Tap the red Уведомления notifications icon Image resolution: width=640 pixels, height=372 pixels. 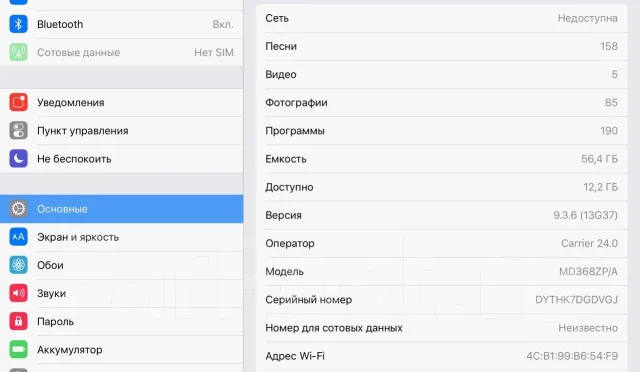point(18,102)
